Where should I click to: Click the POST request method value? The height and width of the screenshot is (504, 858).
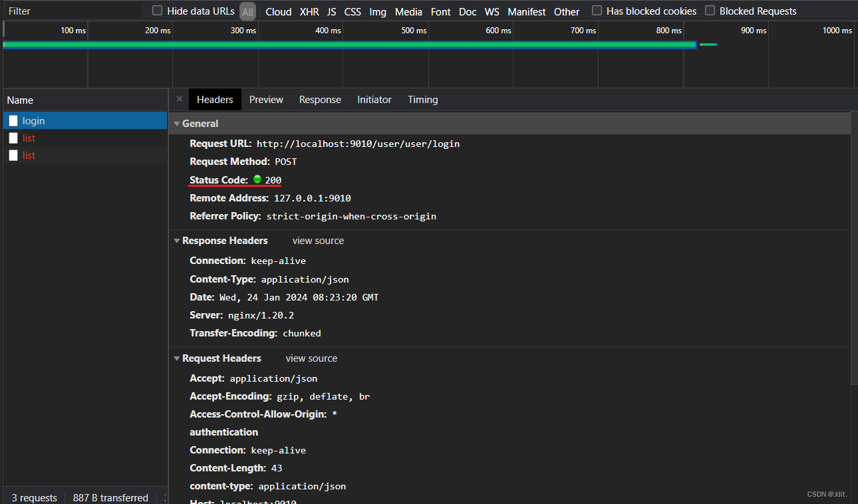(286, 162)
